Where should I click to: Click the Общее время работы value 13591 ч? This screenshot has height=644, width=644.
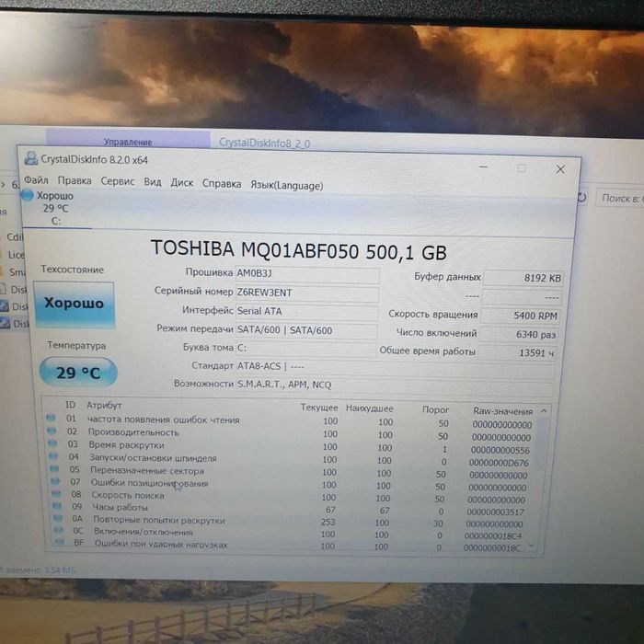click(517, 352)
